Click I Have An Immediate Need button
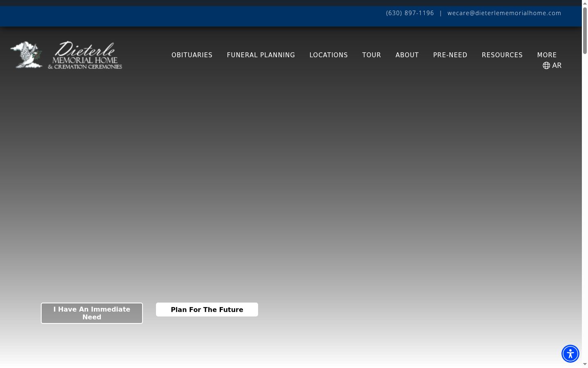 (92, 313)
